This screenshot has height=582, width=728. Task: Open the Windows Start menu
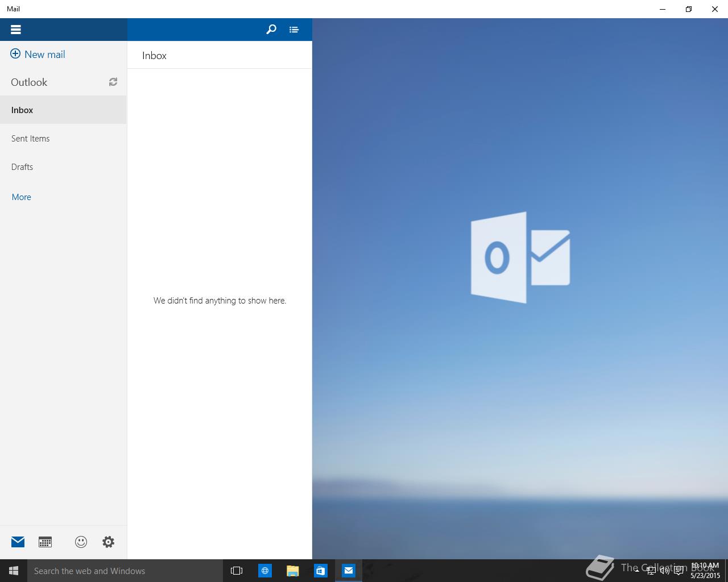click(14, 571)
